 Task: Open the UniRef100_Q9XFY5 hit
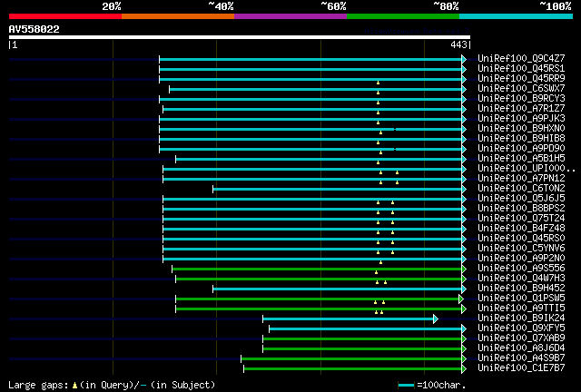pyautogui.click(x=521, y=328)
